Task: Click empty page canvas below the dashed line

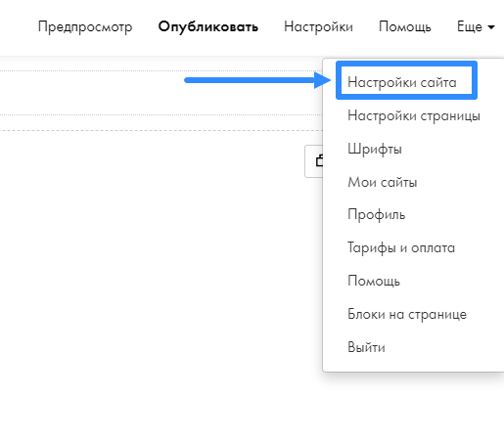Action: pyautogui.click(x=150, y=261)
